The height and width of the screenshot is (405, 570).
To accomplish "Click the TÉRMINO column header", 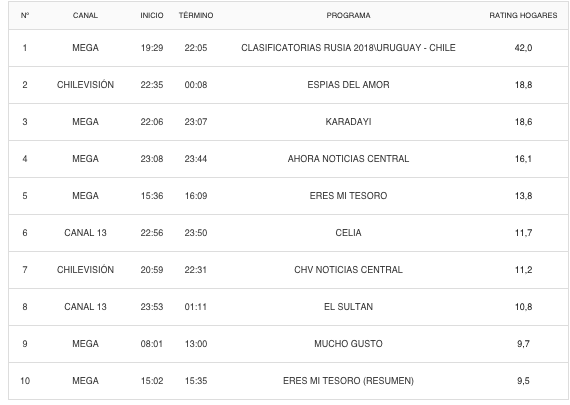I will click(196, 15).
